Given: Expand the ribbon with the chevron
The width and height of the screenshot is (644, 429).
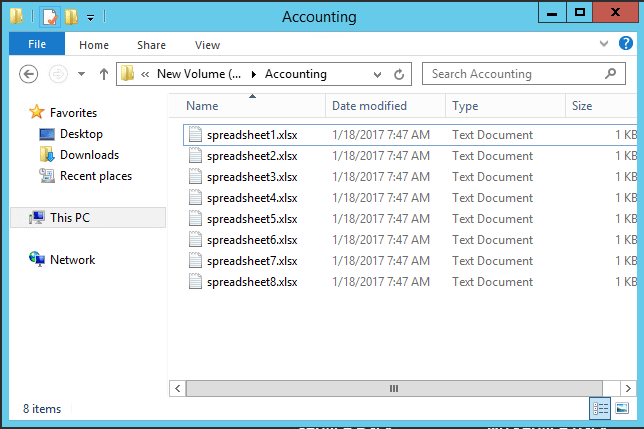Looking at the screenshot, I should [x=602, y=45].
